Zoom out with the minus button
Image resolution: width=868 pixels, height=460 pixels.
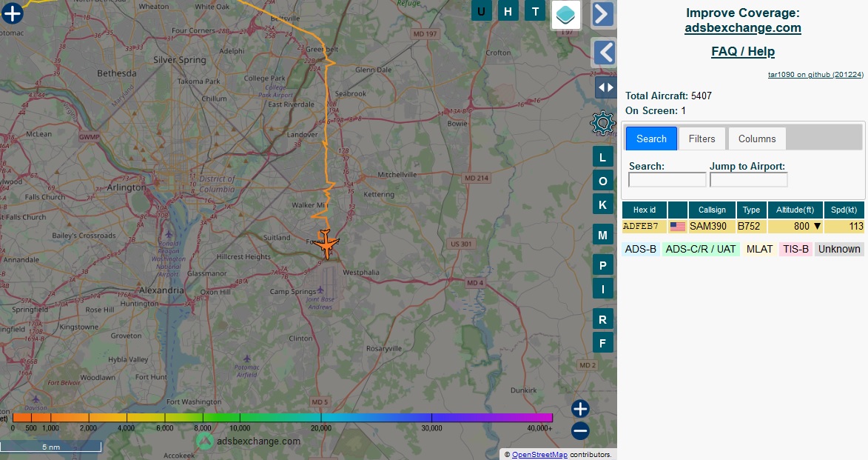(580, 430)
